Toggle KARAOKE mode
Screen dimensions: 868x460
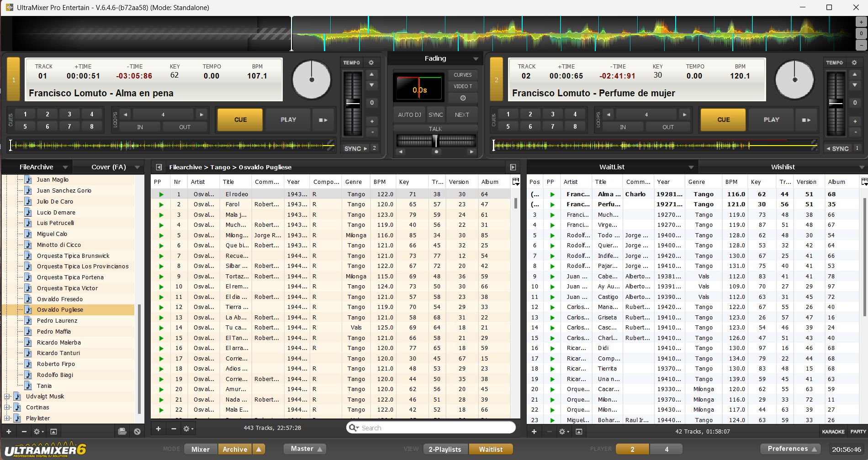(833, 432)
